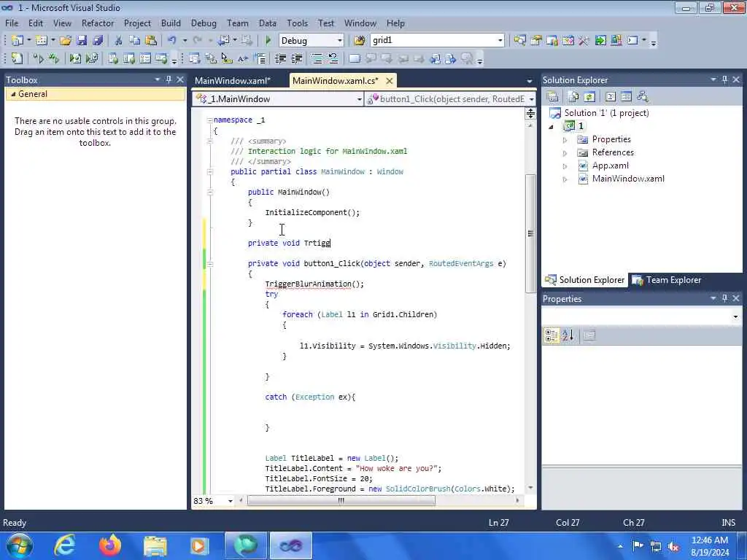Viewport: 747px width, 560px height.
Task: Open Properties panel object selector dropdown
Action: click(x=735, y=316)
